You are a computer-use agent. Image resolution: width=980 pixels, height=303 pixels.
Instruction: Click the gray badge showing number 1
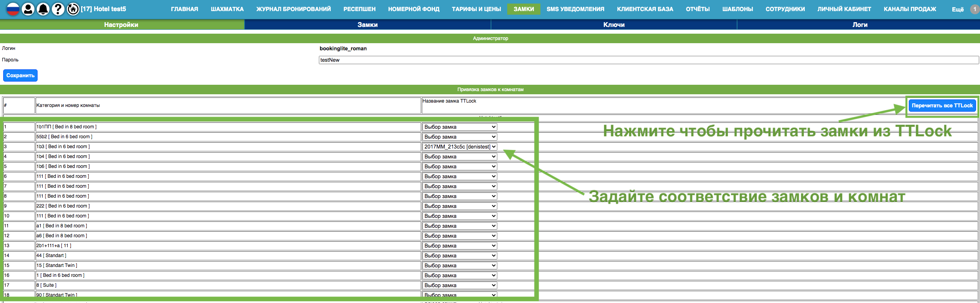(x=974, y=9)
